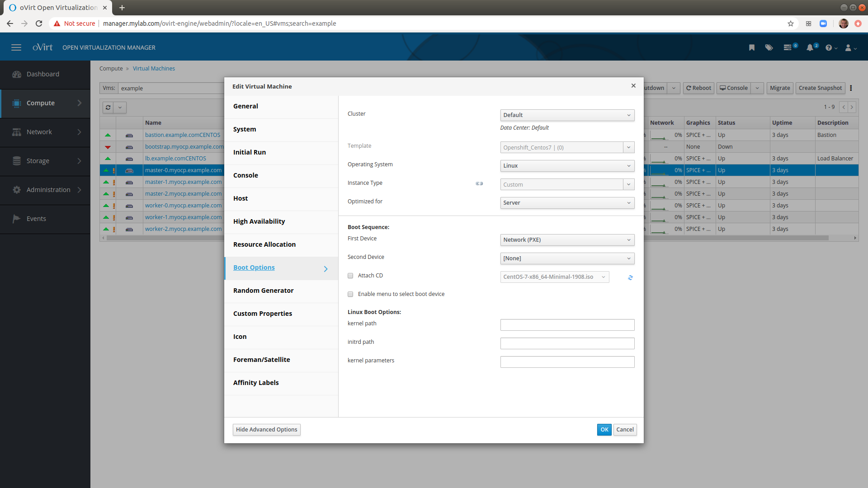The height and width of the screenshot is (488, 868).
Task: Select the High Availability tab
Action: pyautogui.click(x=281, y=222)
